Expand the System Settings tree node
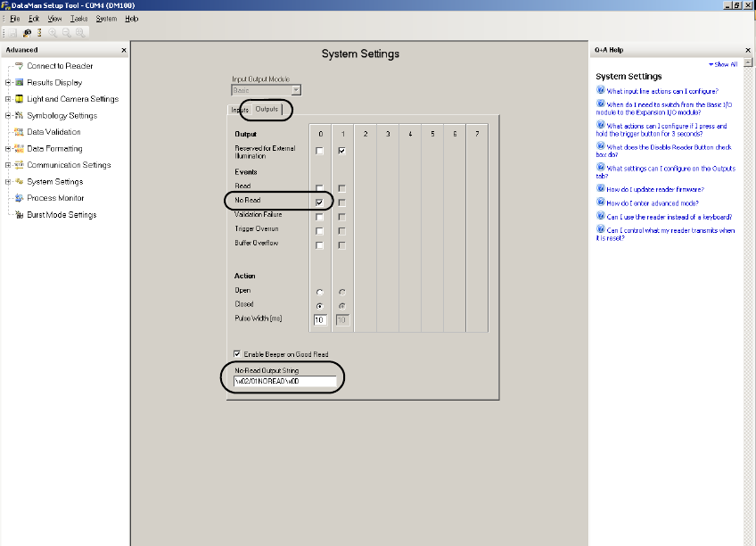Viewport: 756px width, 546px height. coord(8,181)
